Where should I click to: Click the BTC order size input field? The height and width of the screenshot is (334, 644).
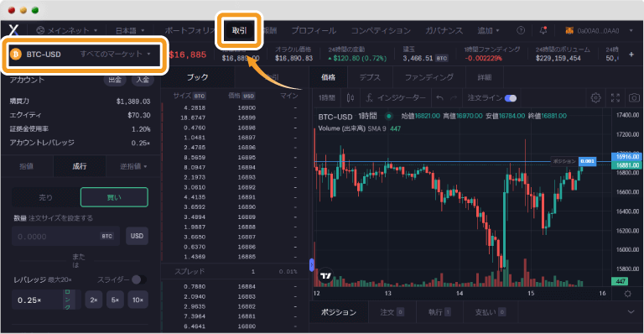coord(65,236)
